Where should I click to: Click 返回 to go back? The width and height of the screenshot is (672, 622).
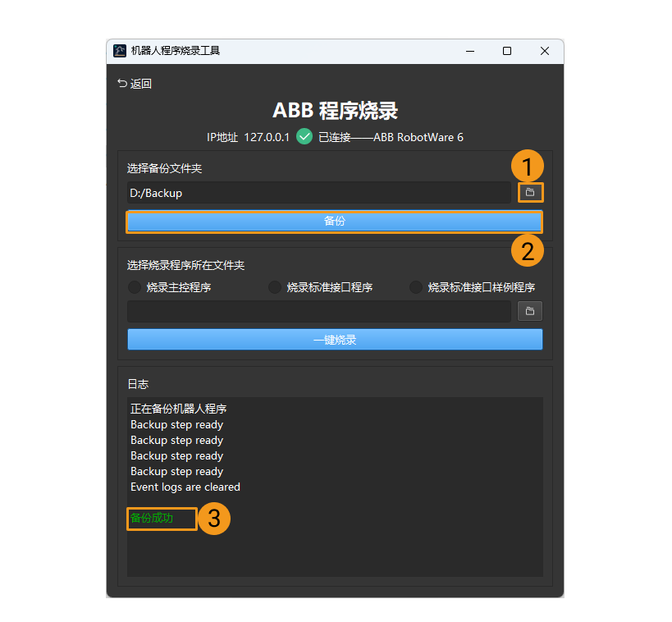(139, 83)
